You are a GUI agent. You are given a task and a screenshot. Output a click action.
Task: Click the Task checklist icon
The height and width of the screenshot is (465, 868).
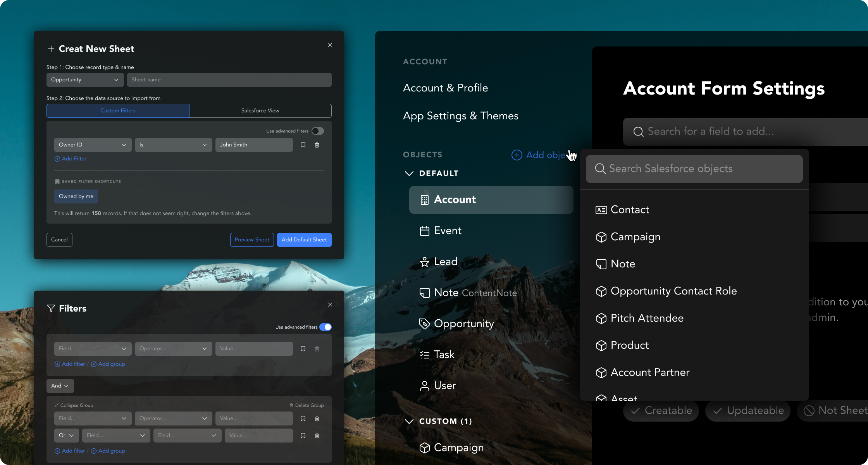(x=425, y=355)
